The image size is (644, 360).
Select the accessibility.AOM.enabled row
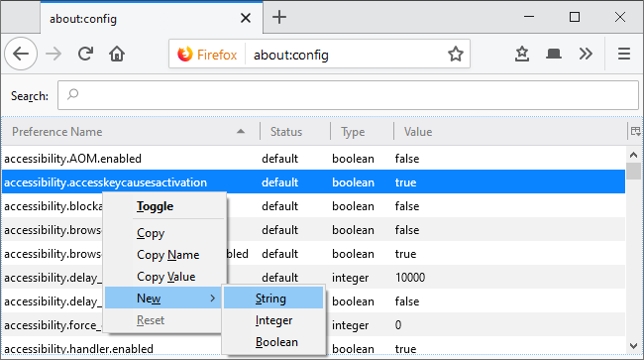point(313,159)
